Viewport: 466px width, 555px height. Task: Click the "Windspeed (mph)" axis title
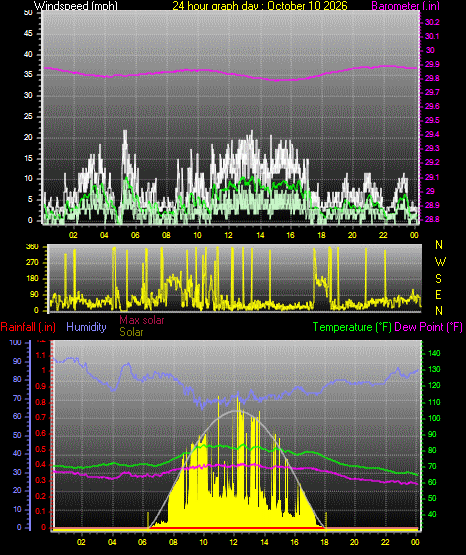76,5
